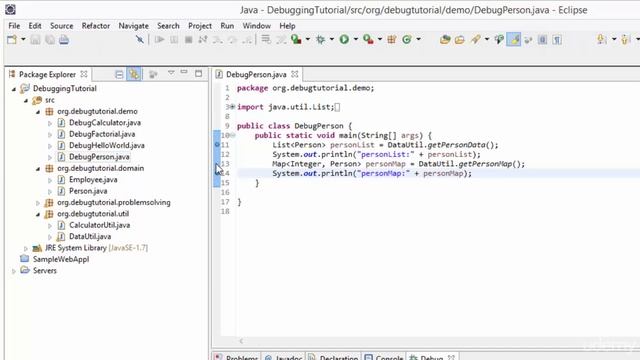The width and height of the screenshot is (640, 360).
Task: Close the Package Explorer tab
Action: (84, 74)
